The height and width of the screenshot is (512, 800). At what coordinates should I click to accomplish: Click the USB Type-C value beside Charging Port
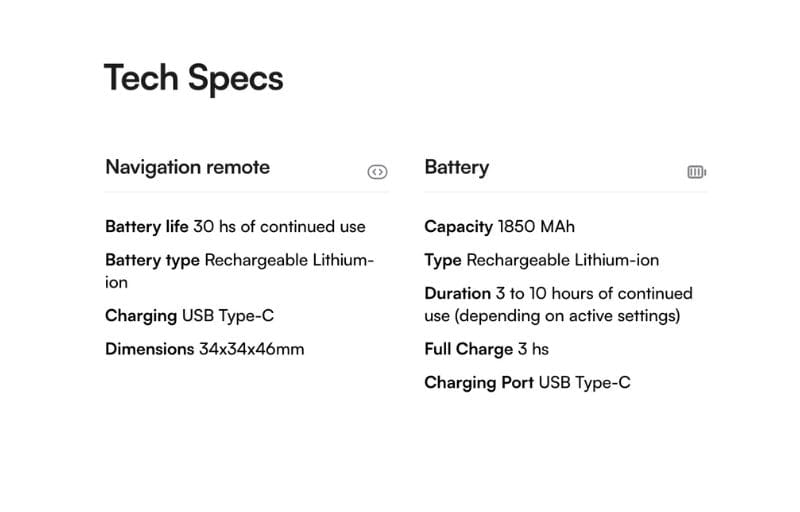[x=584, y=382]
